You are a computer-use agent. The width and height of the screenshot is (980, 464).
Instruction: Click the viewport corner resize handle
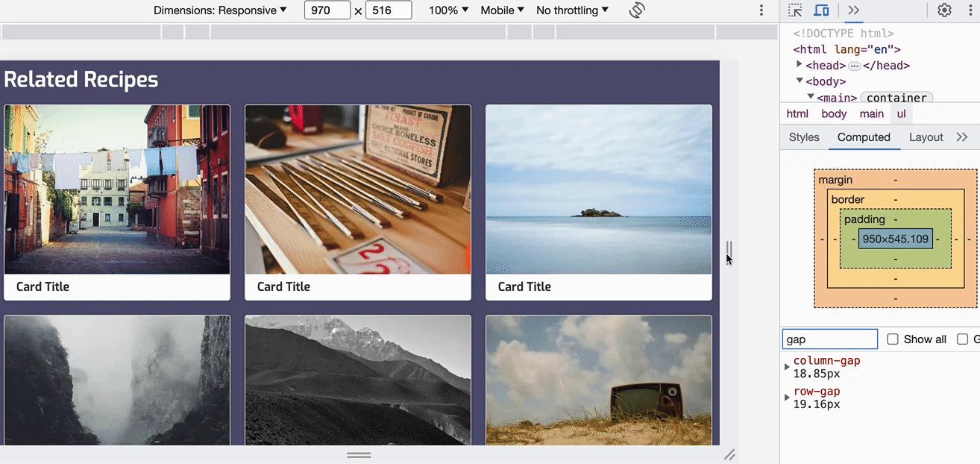(729, 454)
